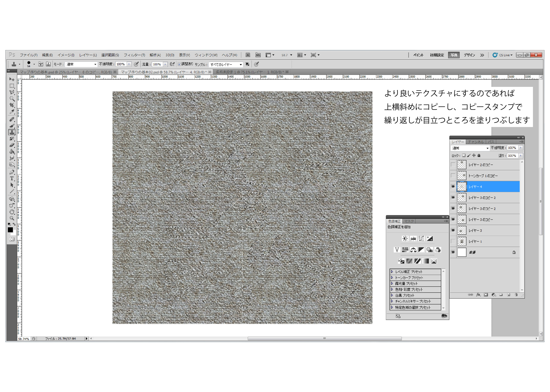Click the black foreground color swatch

10,230
